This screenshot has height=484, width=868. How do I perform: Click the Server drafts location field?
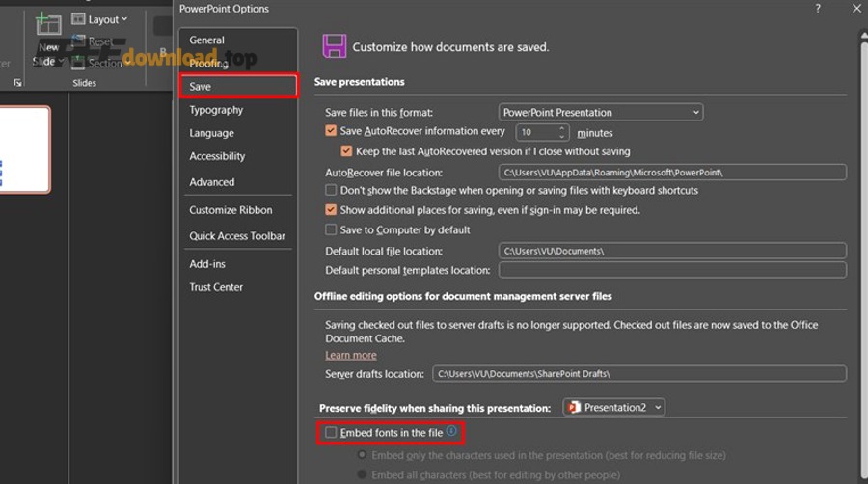tap(639, 374)
